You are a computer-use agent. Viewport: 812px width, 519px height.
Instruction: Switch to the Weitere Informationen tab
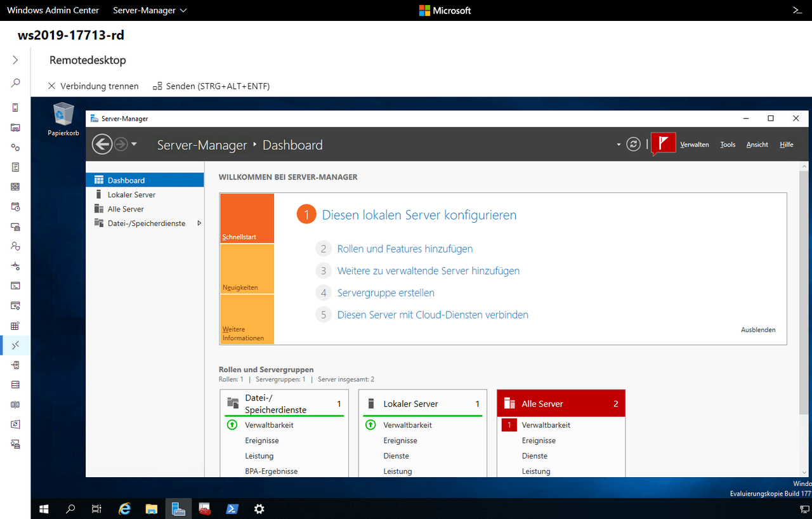coord(247,319)
